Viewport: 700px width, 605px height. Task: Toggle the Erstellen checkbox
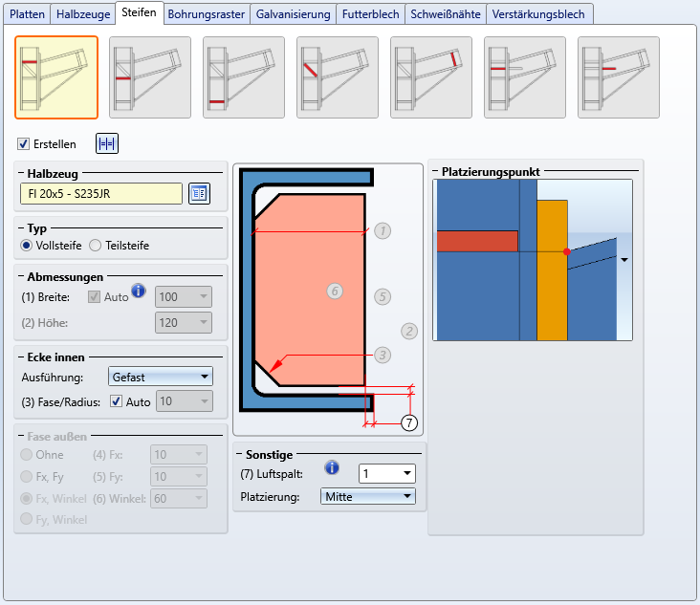click(23, 144)
